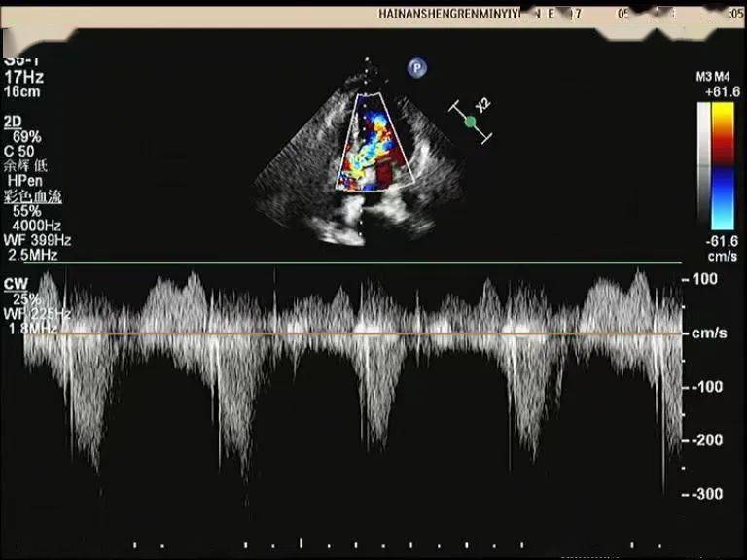Select the underlined 2D mode label

(14, 122)
